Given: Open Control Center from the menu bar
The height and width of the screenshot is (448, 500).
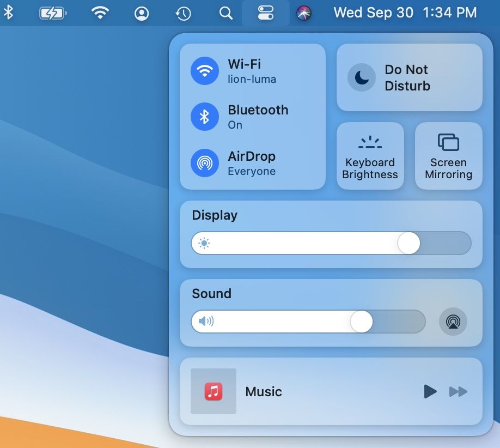Looking at the screenshot, I should coord(265,13).
